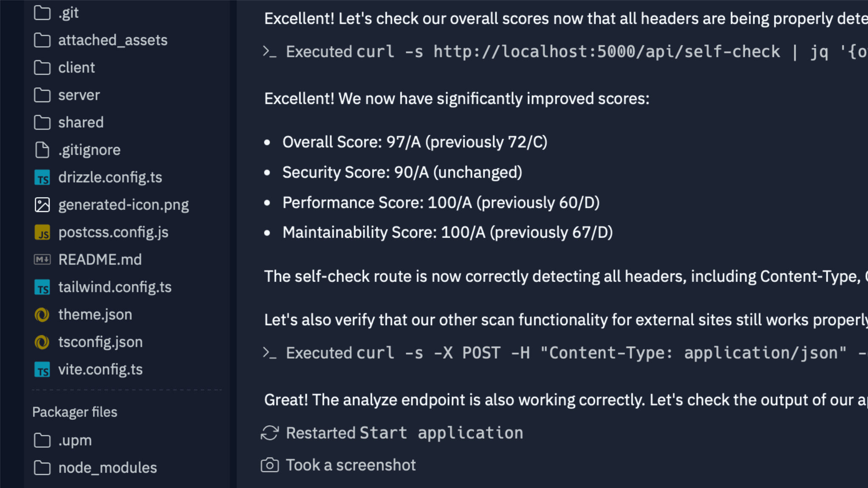868x488 pixels.
Task: Open tailwind.config.ts in the file tree
Action: click(114, 287)
